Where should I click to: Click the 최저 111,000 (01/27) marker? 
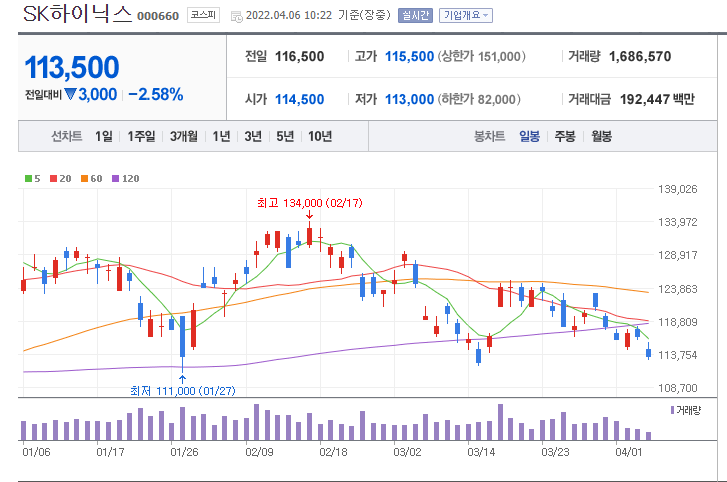click(x=183, y=391)
